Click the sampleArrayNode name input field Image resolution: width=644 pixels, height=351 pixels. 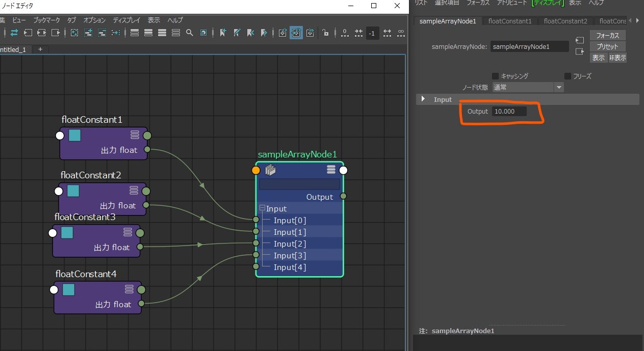click(x=530, y=46)
